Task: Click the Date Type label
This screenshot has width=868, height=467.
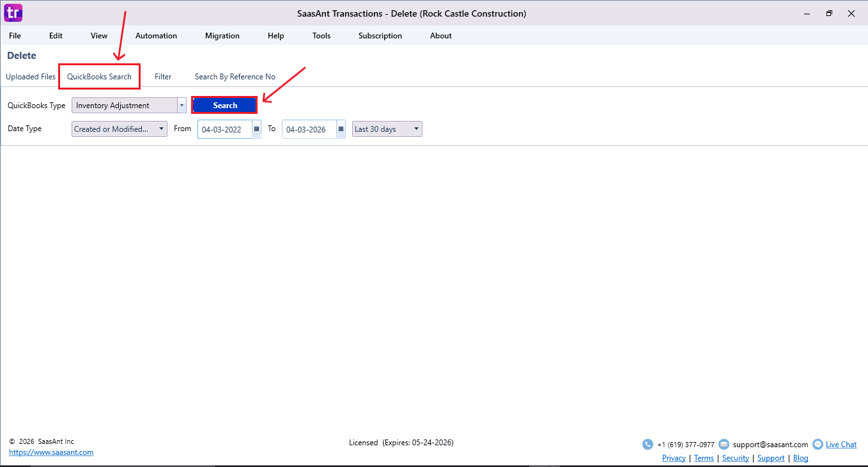Action: tap(24, 129)
